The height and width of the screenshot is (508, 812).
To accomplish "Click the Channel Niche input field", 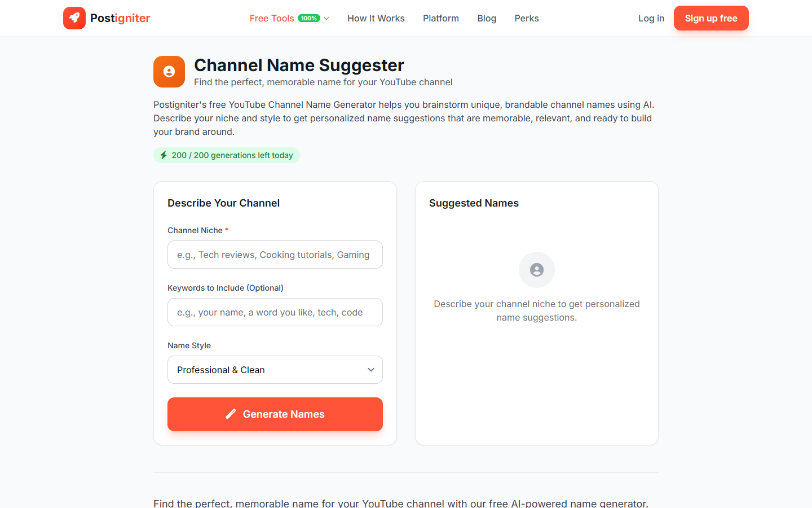I will point(275,255).
